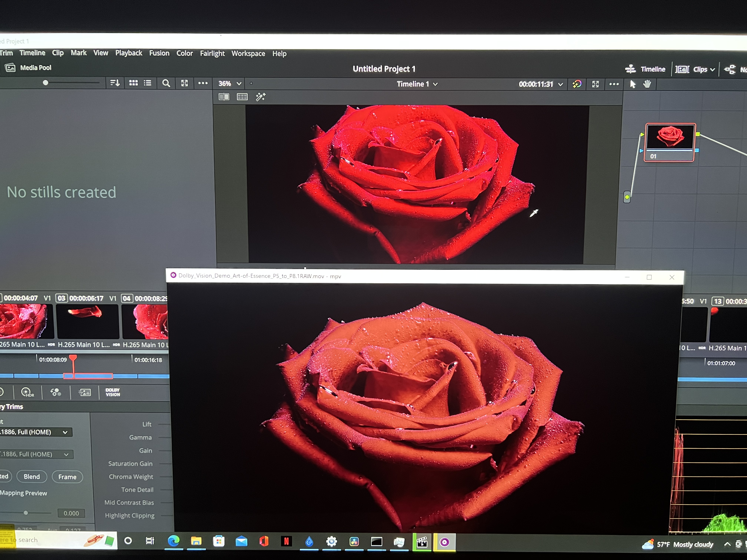Screen dimensions: 747x560
Task: Click the Frame button
Action: 67,477
